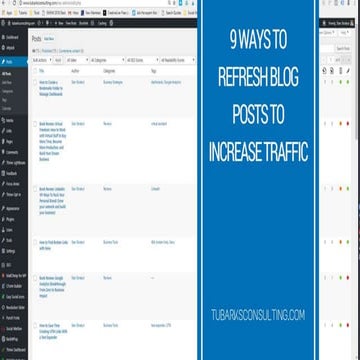Click the Add New button beside Posts heading

[49, 39]
